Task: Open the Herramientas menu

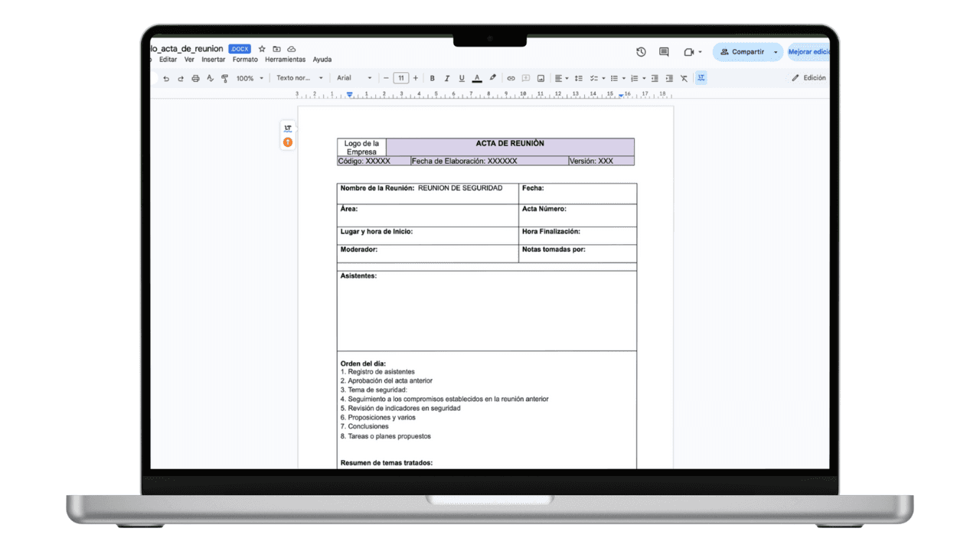Action: pos(285,60)
